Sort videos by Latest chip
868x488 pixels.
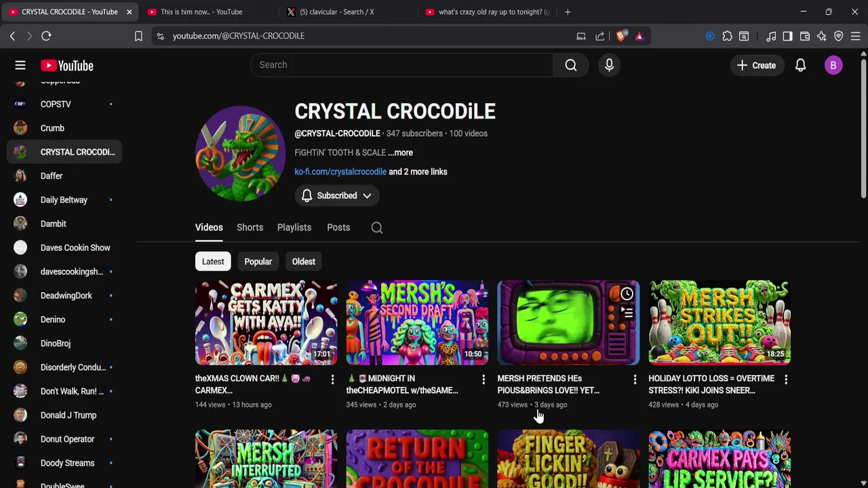[213, 262]
